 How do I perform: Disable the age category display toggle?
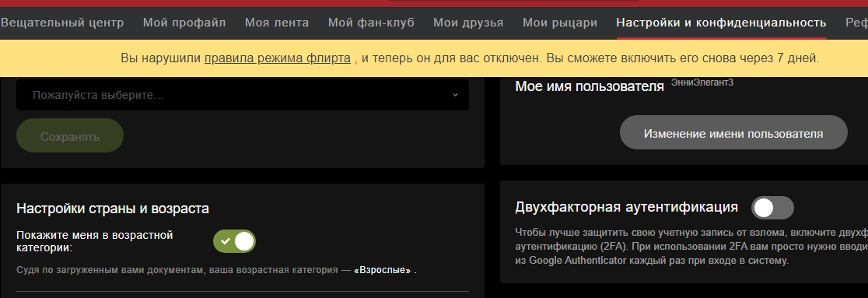[234, 241]
